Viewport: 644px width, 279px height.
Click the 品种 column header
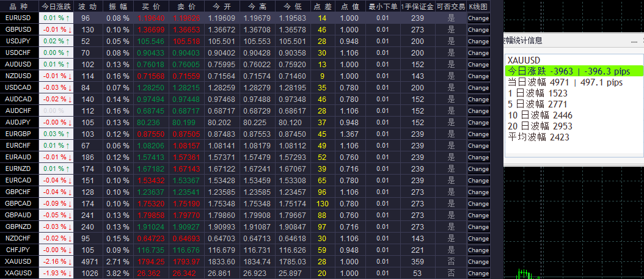click(x=19, y=6)
